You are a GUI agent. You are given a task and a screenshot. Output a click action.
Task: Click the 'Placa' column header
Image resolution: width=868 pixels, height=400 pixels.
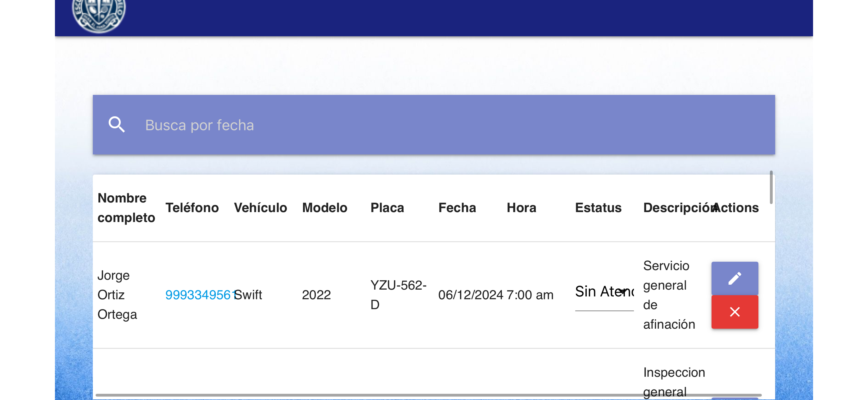[387, 207]
